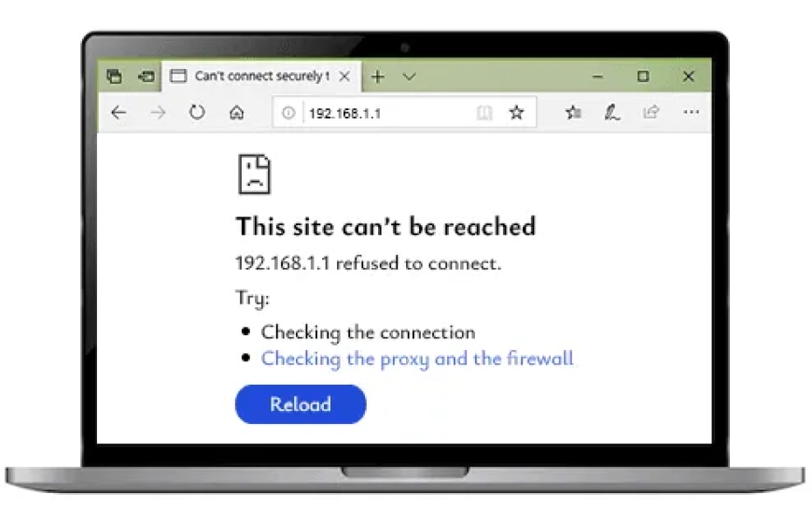Screen dimensions: 812x521
Task: Go back to the previous page
Action: coord(119,112)
